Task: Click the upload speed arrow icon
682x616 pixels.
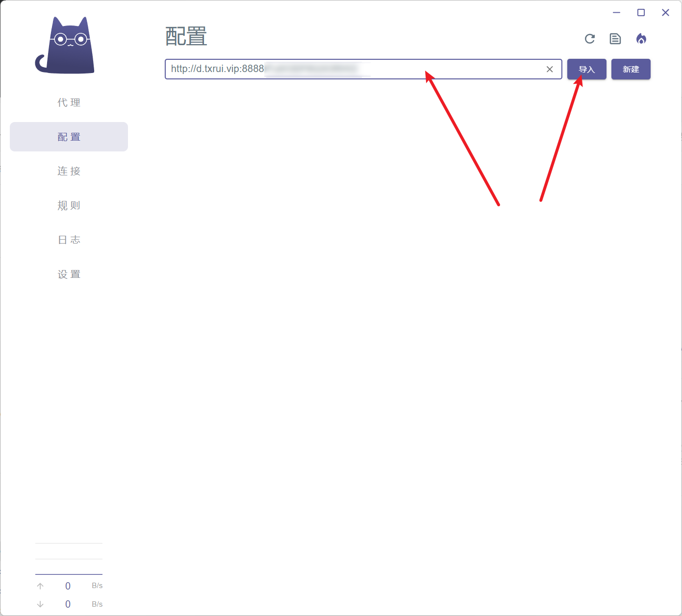Action: (40, 586)
